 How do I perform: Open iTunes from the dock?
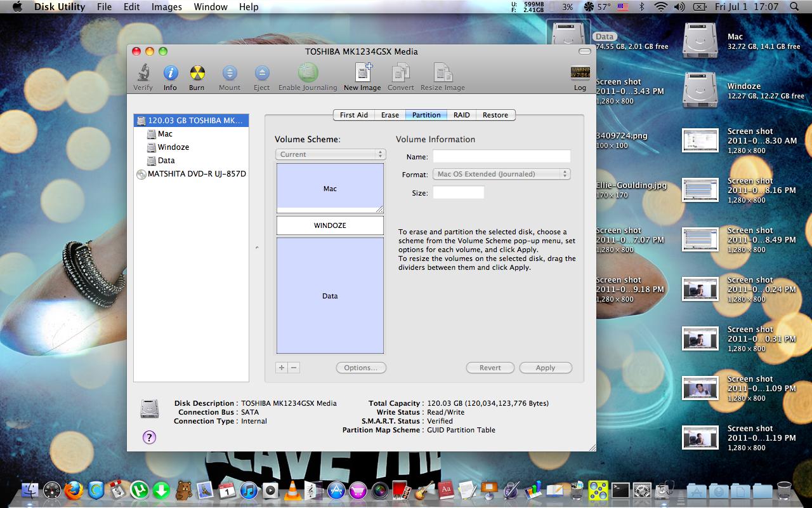(249, 490)
